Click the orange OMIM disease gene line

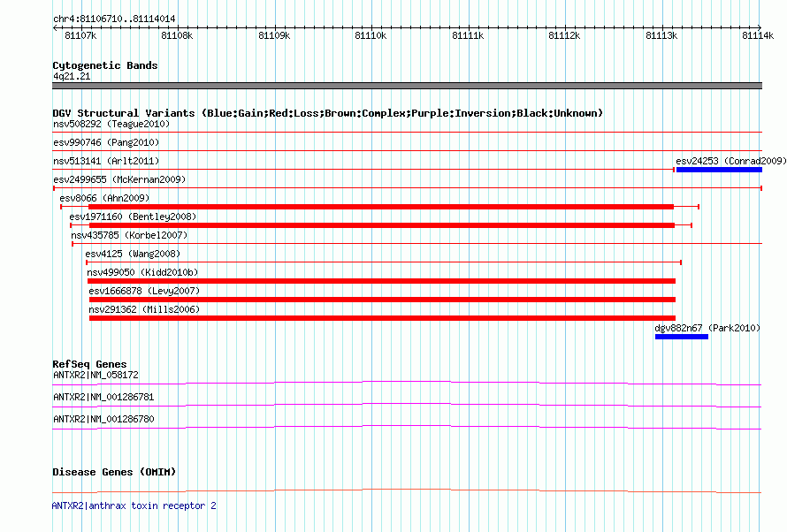pos(407,490)
